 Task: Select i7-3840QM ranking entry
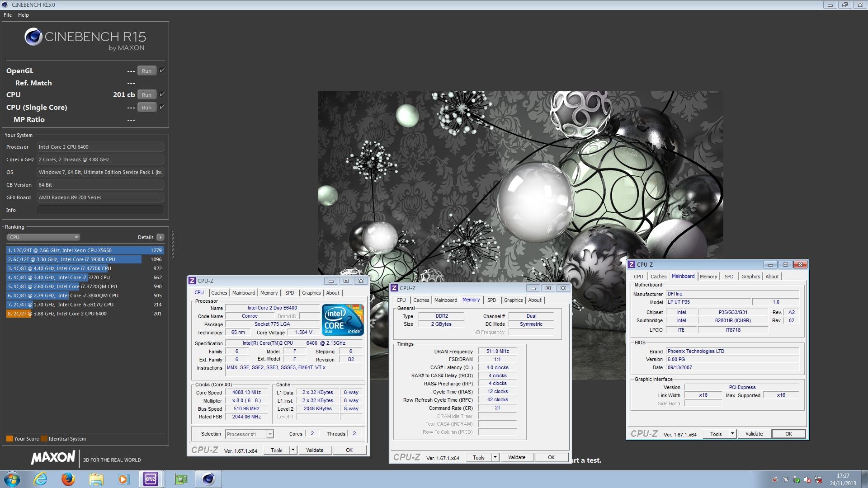pos(85,296)
